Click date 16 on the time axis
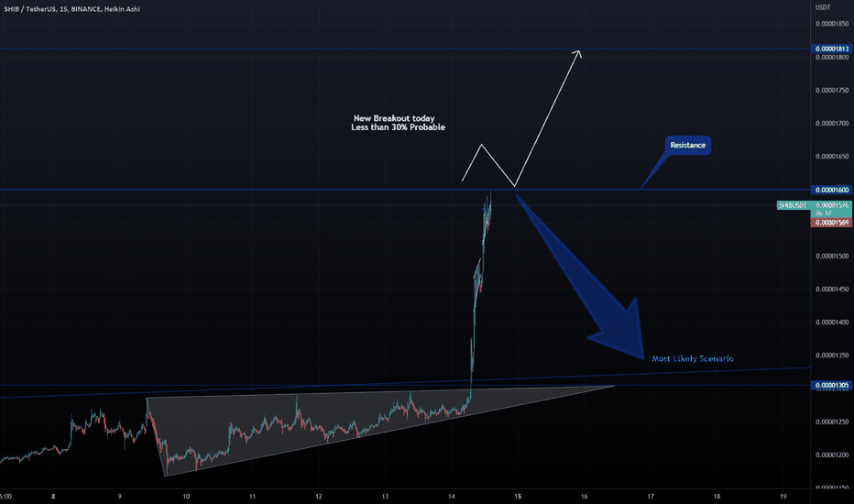854x504 pixels. [x=585, y=497]
